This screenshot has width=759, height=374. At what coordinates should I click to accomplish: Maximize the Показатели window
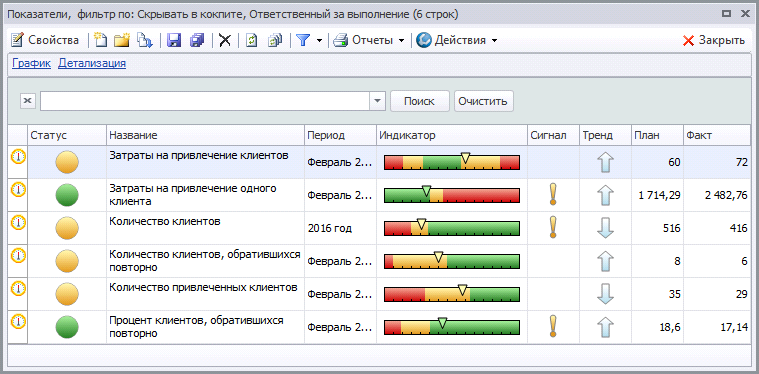pos(726,15)
